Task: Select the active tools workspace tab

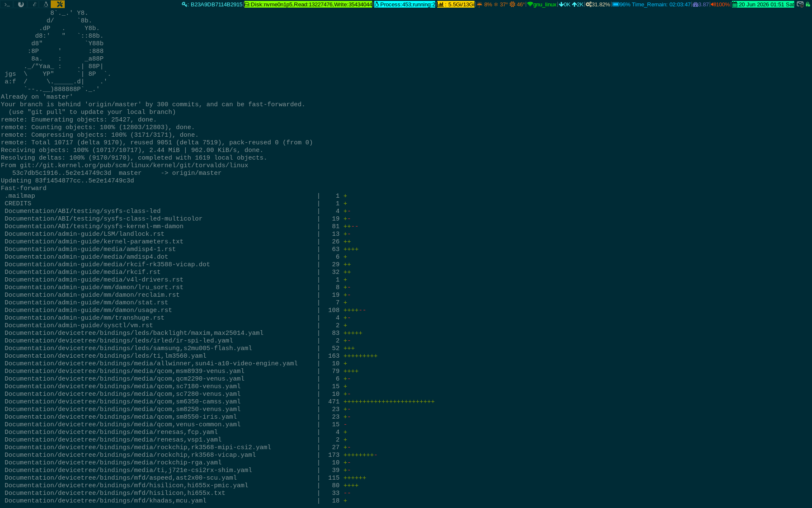Action: (58, 4)
